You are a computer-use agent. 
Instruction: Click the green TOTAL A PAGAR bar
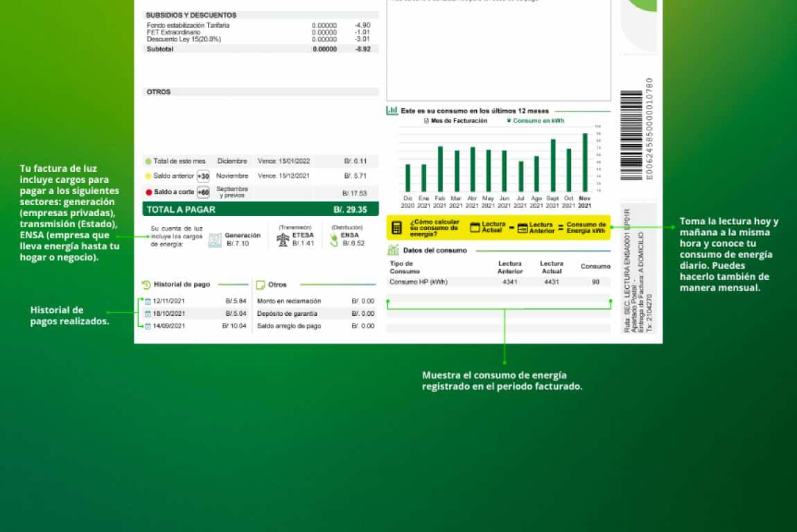(261, 209)
